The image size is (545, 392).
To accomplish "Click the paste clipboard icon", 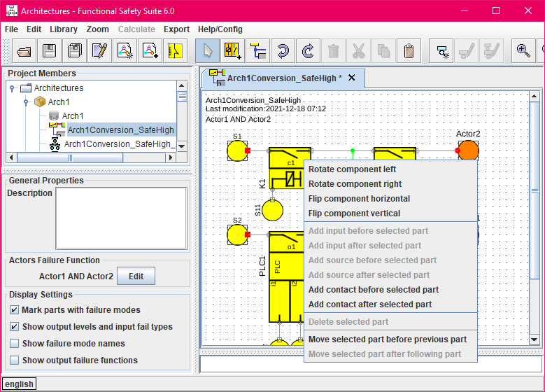I will click(x=409, y=51).
